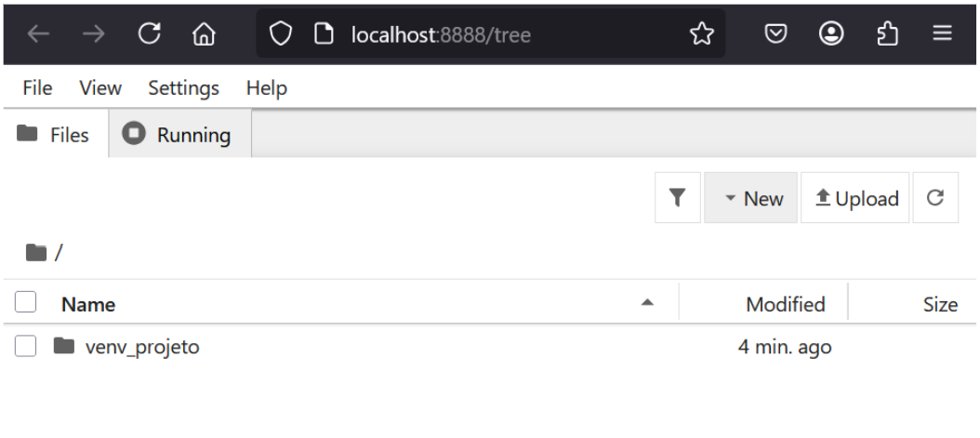Screen dimensions: 980x438
Task: Click the filter funnel icon button
Action: 678,198
